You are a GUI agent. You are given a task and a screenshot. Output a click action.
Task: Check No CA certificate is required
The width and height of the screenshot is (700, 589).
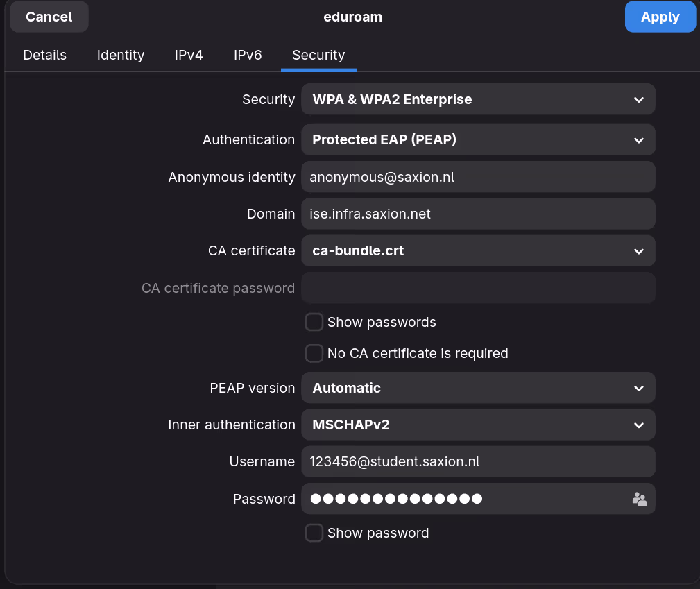point(314,353)
